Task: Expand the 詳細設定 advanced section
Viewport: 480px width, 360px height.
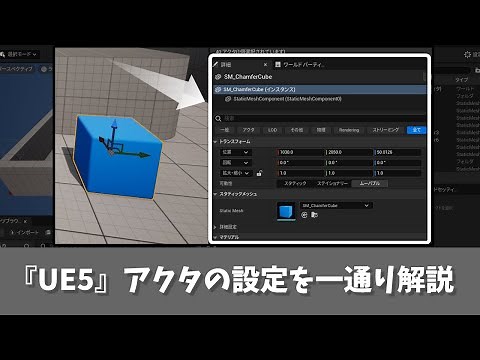Action: point(215,227)
